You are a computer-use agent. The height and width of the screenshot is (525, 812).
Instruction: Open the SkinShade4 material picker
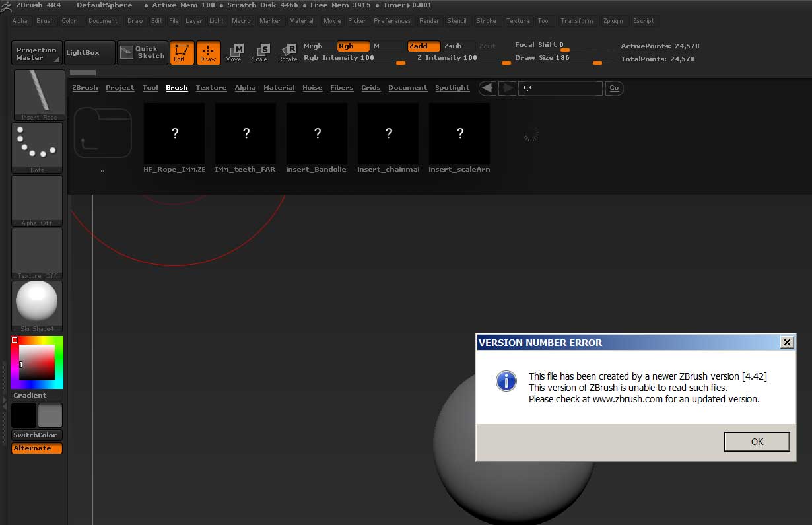[x=37, y=306]
